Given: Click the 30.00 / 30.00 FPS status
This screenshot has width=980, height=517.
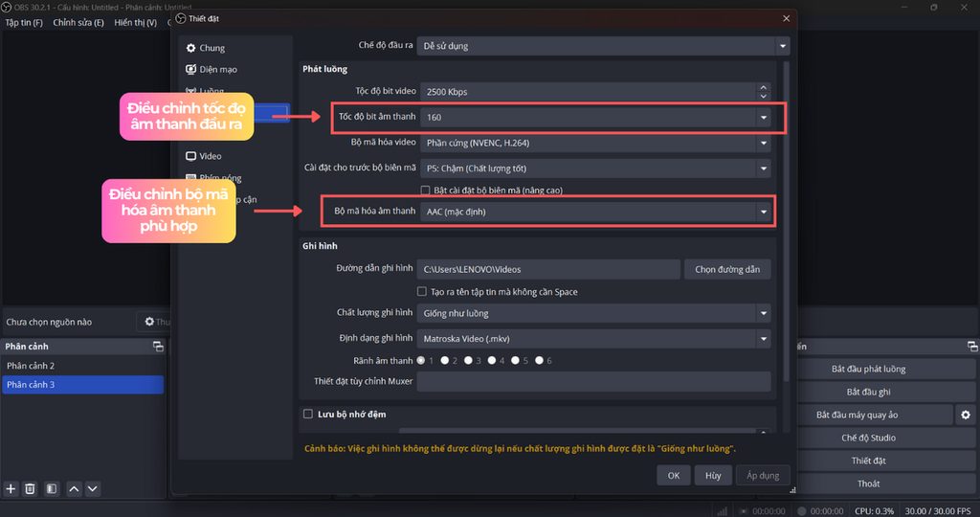Looking at the screenshot, I should coord(938,510).
